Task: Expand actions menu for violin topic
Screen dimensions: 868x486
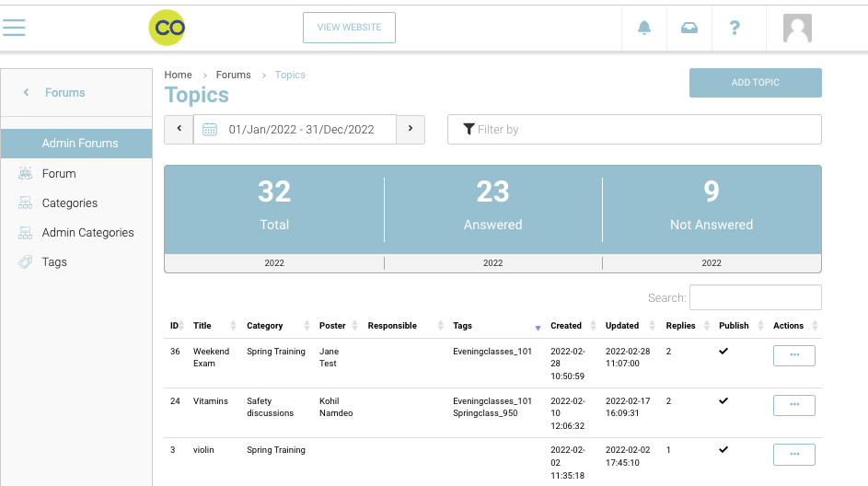Action: pos(793,455)
